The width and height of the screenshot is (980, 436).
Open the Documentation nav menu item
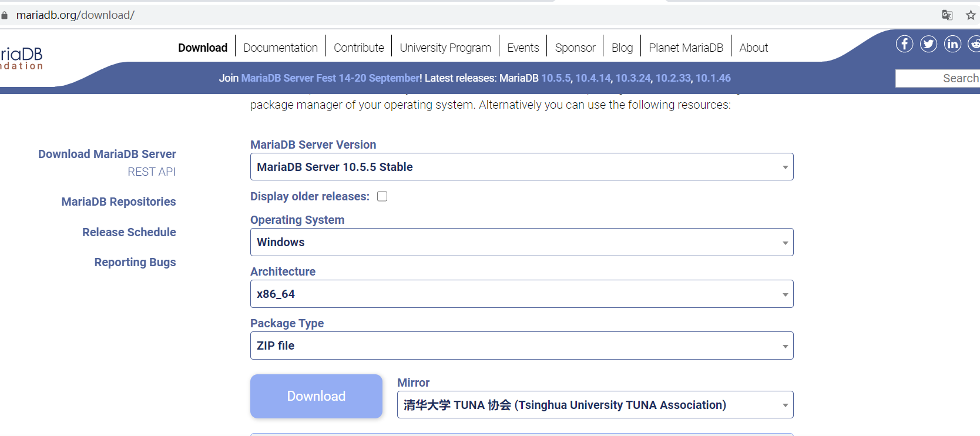[x=280, y=48]
